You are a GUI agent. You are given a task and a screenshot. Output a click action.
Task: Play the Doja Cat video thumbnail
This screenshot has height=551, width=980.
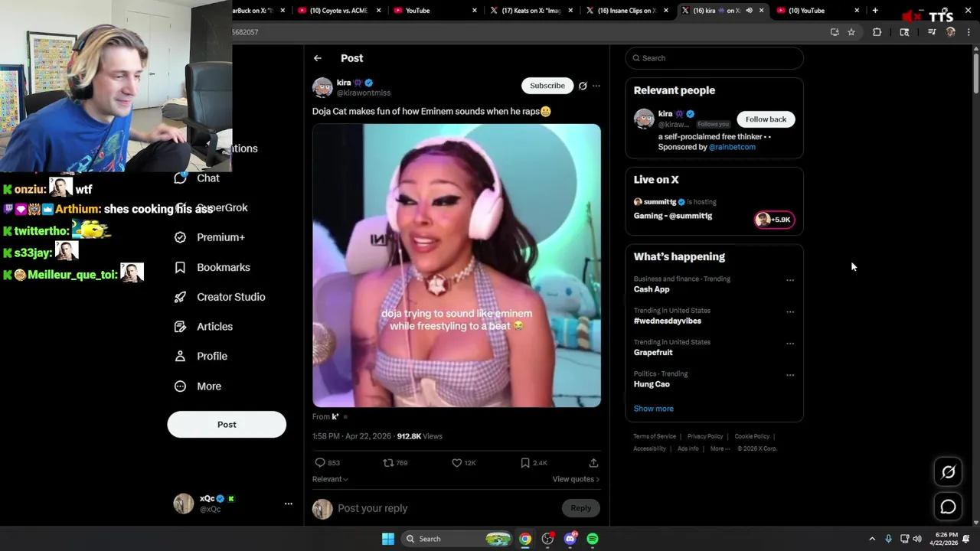(x=456, y=266)
